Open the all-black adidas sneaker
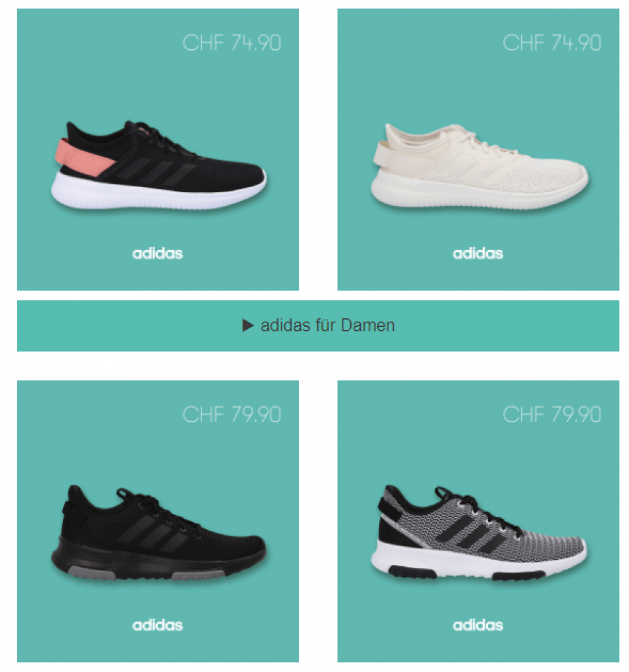The height and width of the screenshot is (672, 629). [158, 533]
